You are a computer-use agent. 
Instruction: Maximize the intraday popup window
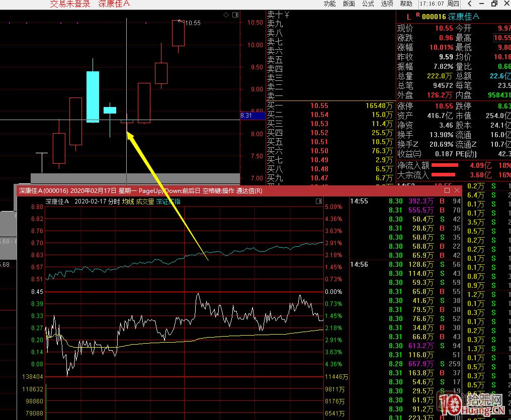(447, 190)
